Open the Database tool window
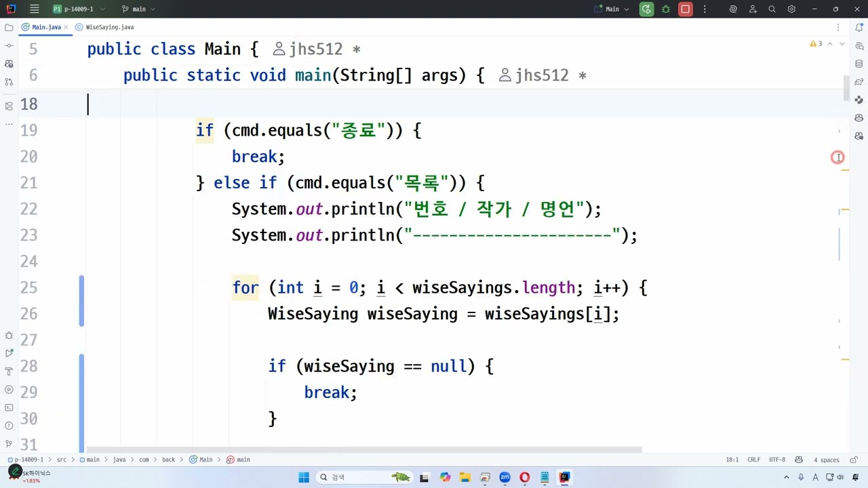This screenshot has width=868, height=488. pyautogui.click(x=859, y=64)
